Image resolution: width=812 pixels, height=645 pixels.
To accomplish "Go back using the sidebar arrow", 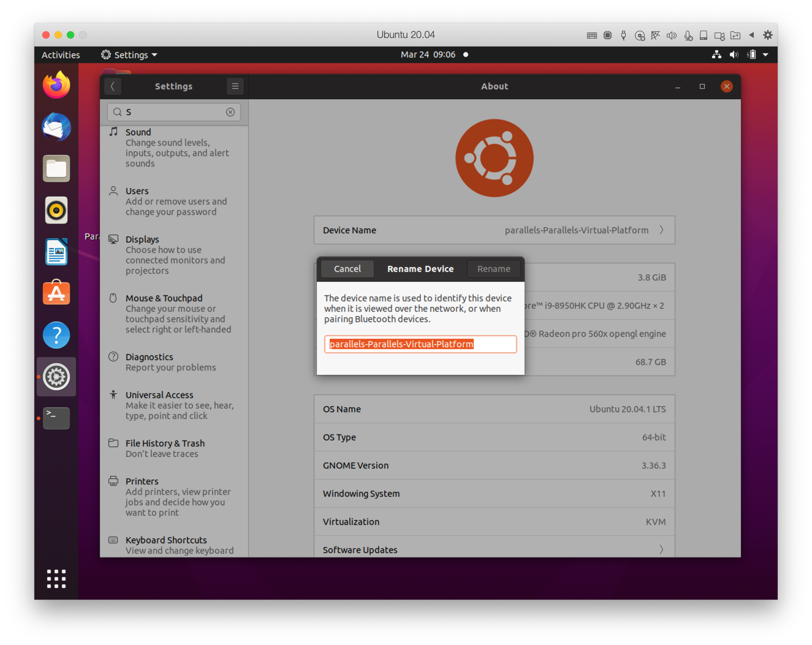I will coord(113,86).
